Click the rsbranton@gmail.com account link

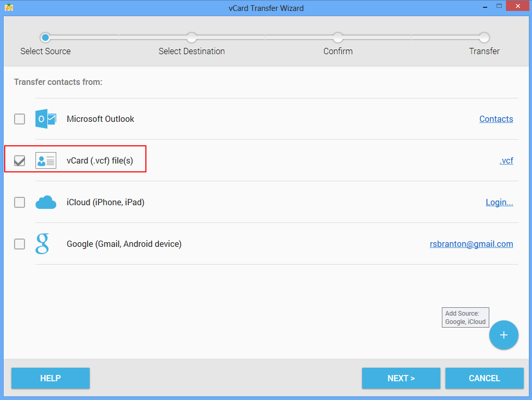471,244
